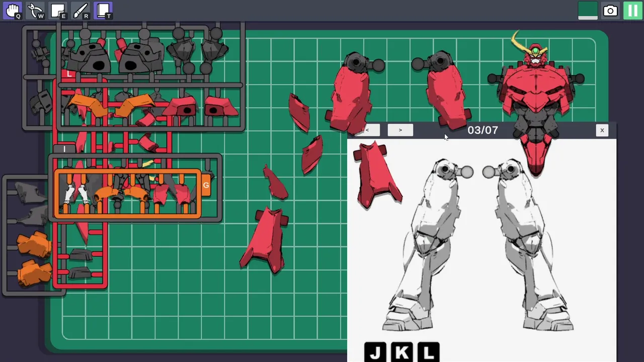644x362 pixels.
Task: Pick the left gray chest part on runner
Action: click(91, 58)
